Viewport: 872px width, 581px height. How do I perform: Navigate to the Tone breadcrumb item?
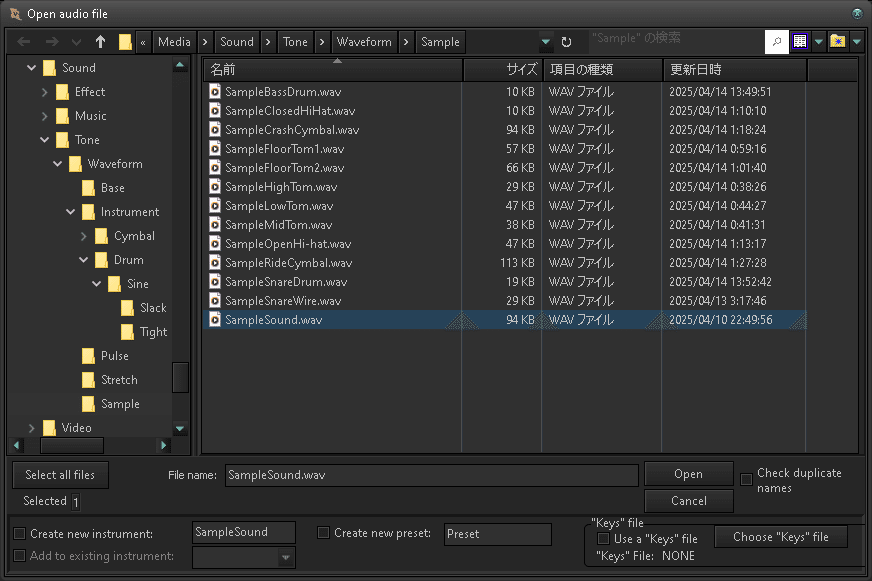(x=295, y=42)
